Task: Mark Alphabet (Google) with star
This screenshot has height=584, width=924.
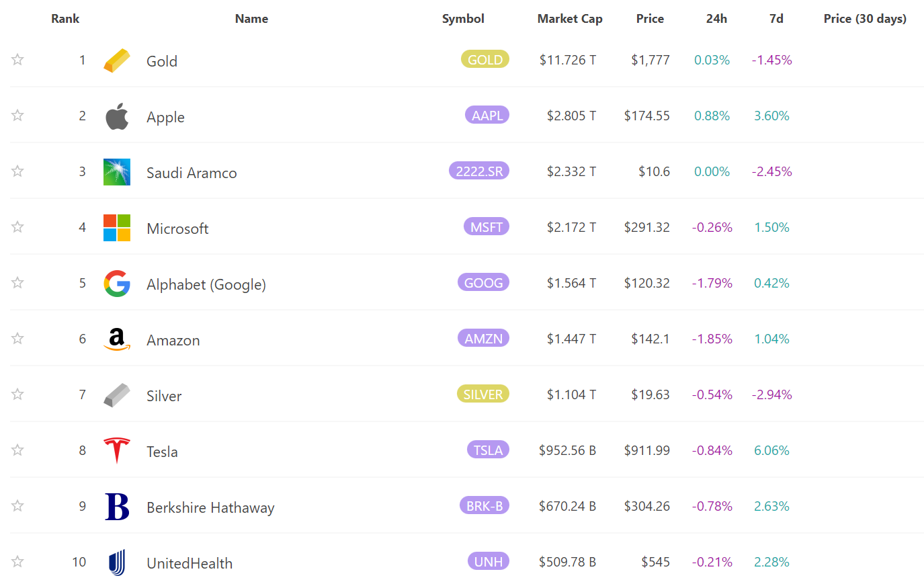Action: [x=17, y=283]
